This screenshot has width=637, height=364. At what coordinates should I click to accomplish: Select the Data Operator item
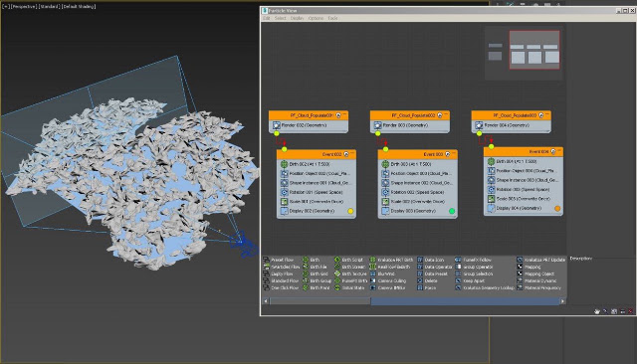[434, 267]
